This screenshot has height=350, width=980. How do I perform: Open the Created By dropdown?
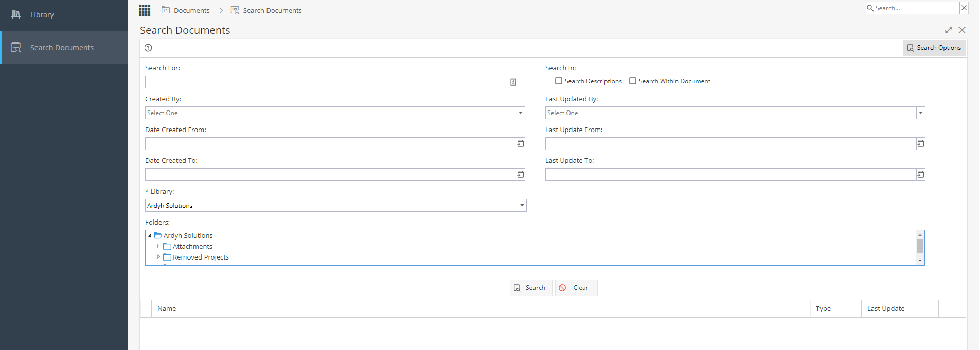pos(520,113)
